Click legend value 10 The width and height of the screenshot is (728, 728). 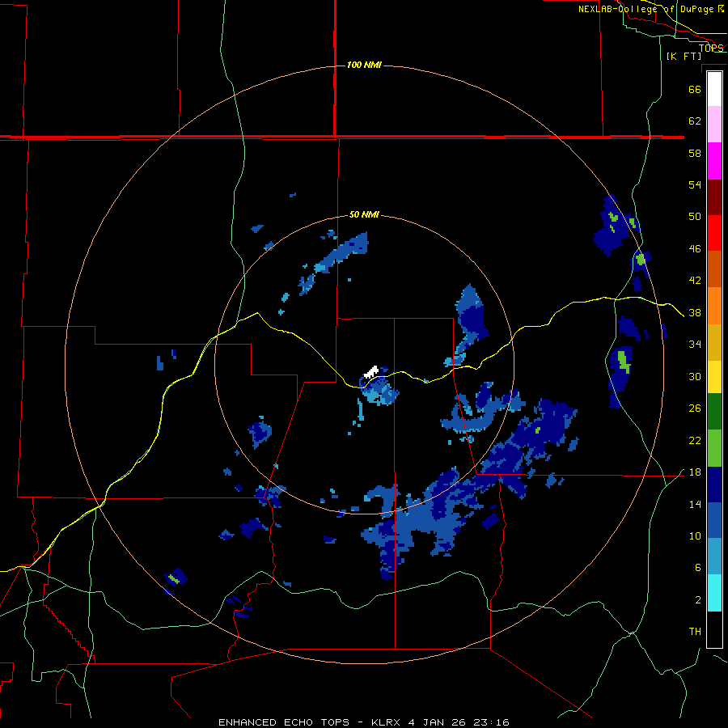click(x=695, y=535)
